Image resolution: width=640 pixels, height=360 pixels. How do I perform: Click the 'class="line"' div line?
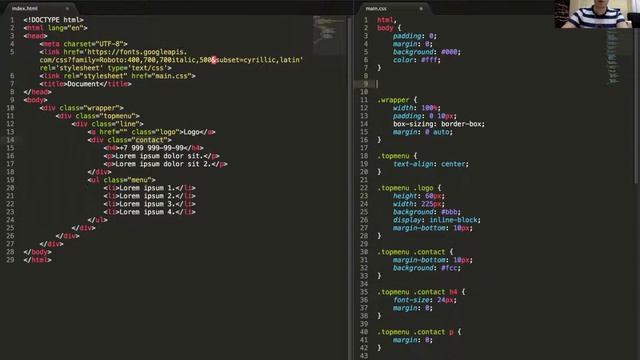108,124
